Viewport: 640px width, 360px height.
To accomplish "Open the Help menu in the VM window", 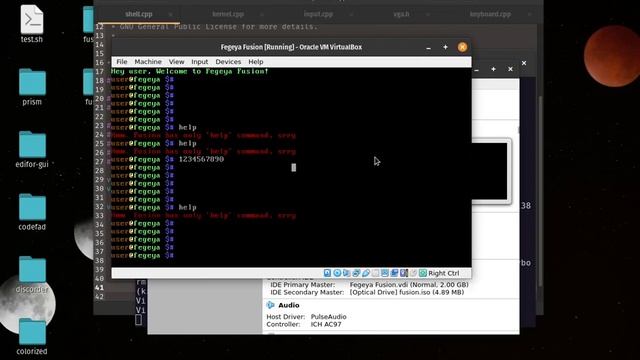I will 256,62.
